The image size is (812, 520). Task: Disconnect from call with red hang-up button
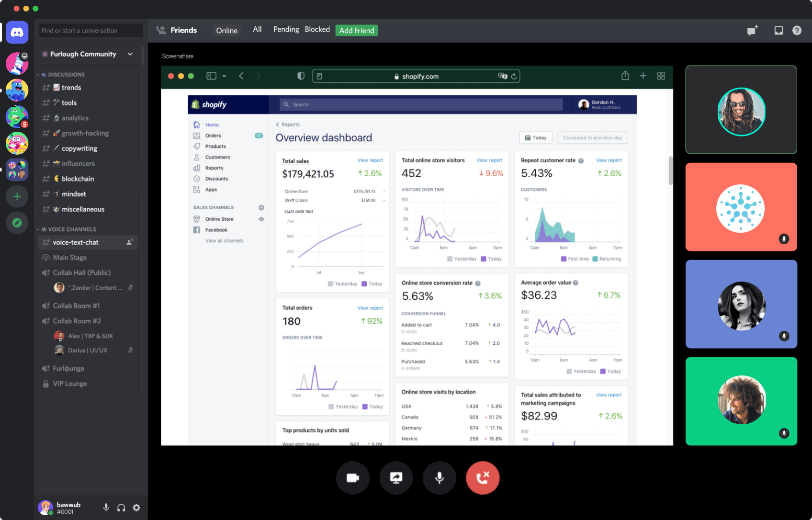483,478
